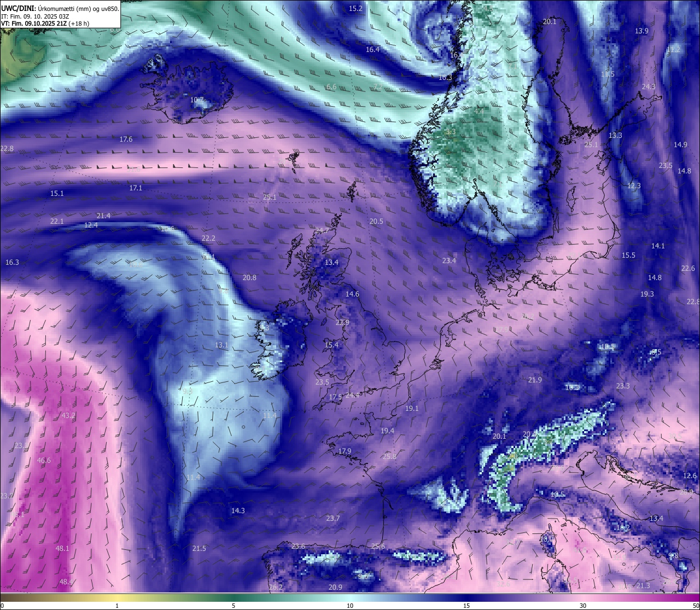Click the IT: Fim. 09. 10. 2025 03Z line
700x610 pixels.
[x=35, y=16]
